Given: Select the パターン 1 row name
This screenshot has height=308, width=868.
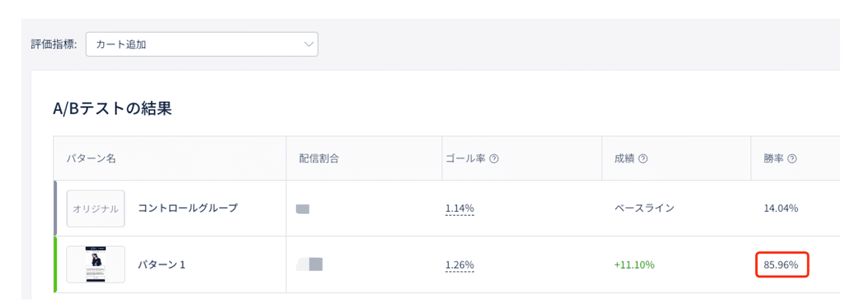Looking at the screenshot, I should click(161, 265).
